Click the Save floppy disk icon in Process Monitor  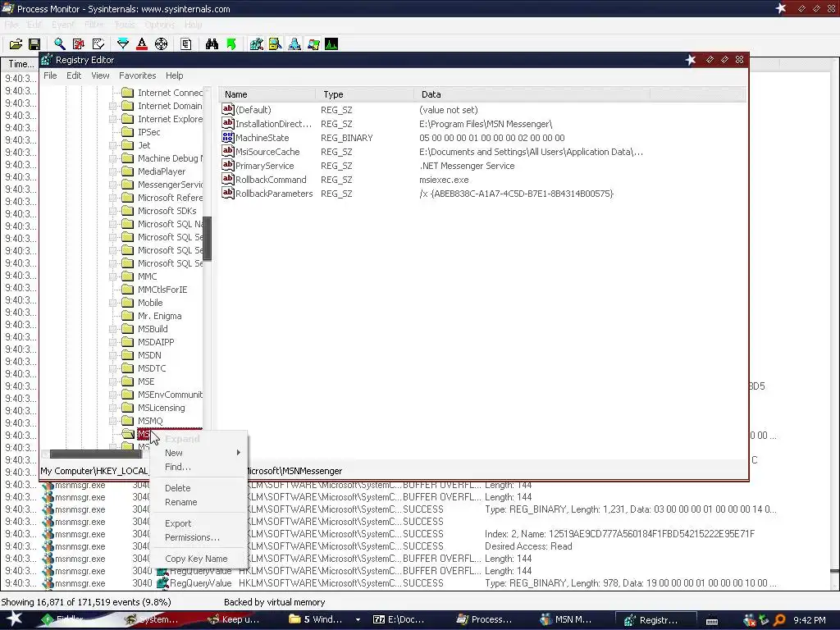(x=34, y=44)
